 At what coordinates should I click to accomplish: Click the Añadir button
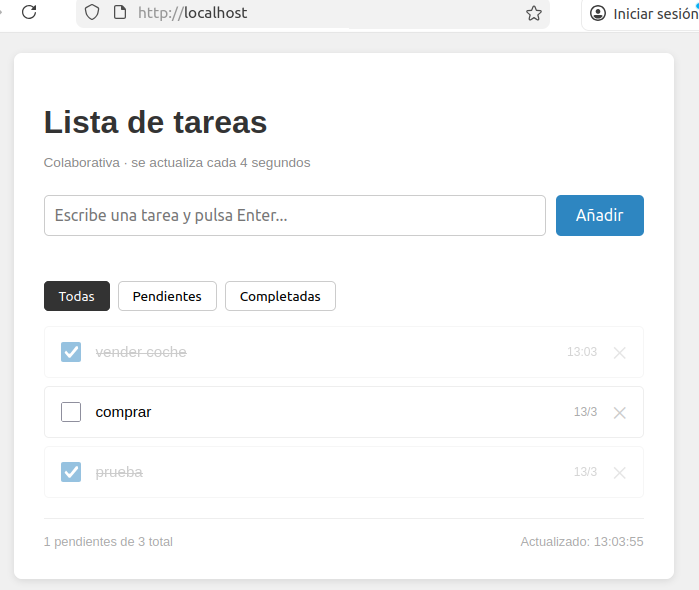(x=600, y=215)
